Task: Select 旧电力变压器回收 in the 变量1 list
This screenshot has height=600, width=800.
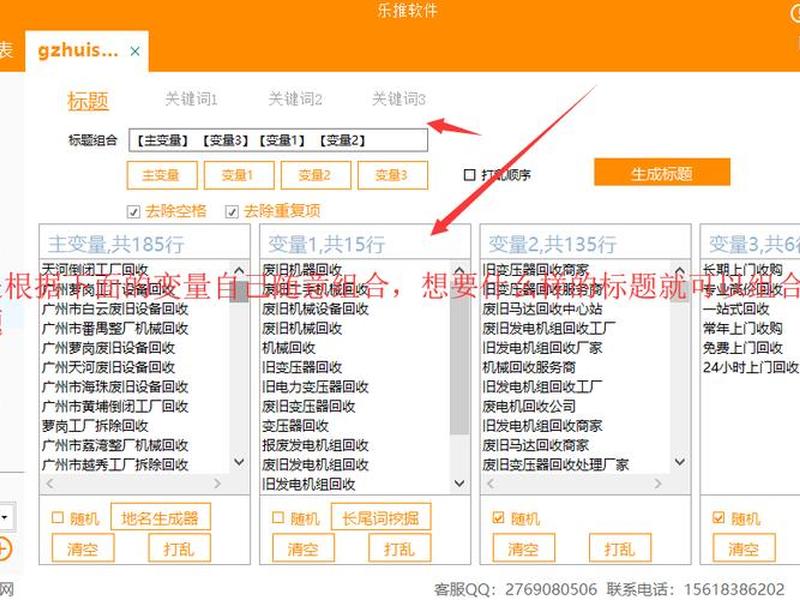Action: coord(315,387)
